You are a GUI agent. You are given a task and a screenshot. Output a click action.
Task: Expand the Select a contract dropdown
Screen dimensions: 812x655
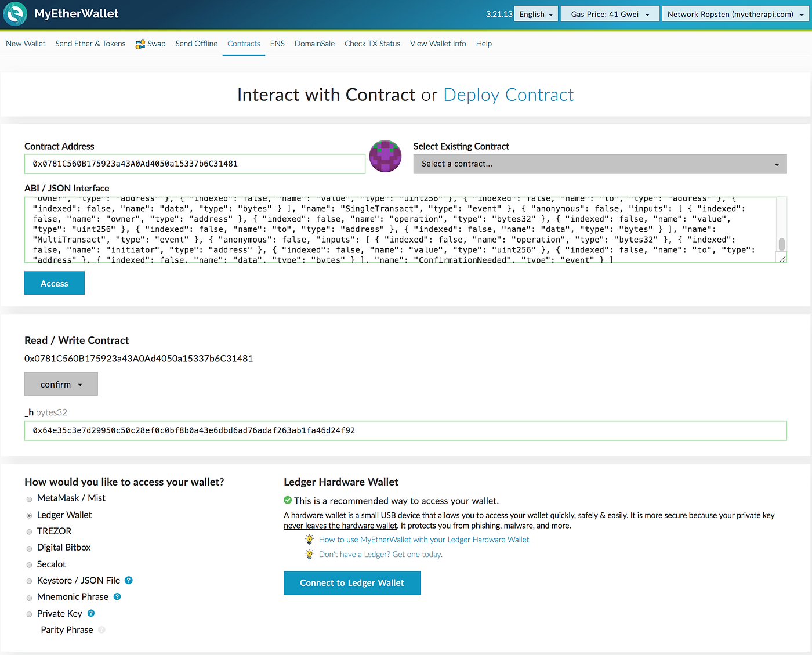tap(600, 164)
